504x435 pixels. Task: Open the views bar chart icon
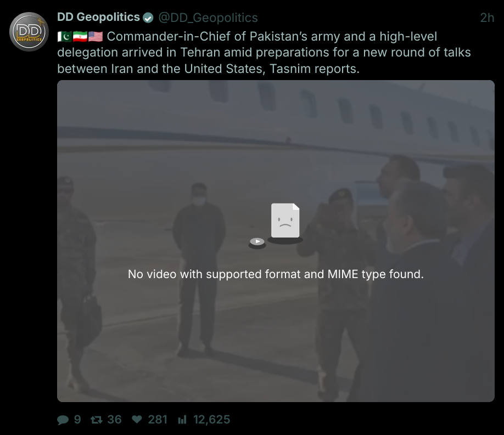[182, 420]
